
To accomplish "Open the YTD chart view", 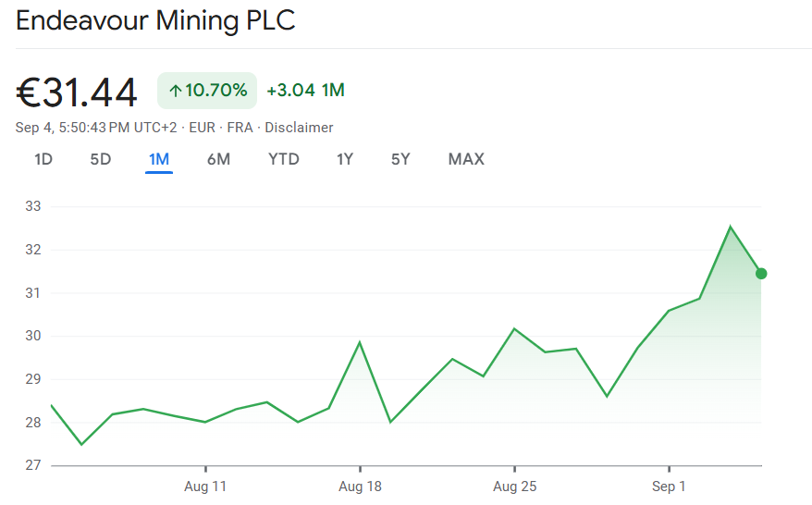I will (x=284, y=159).
